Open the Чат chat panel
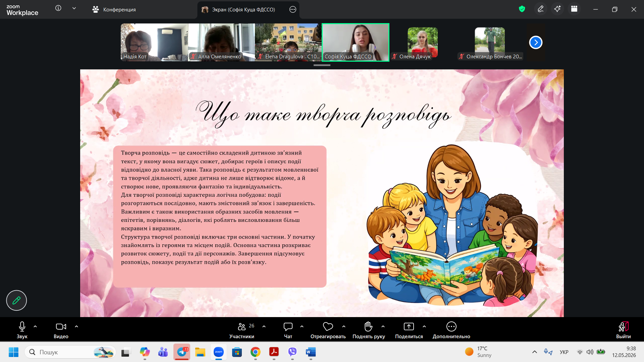 click(288, 330)
